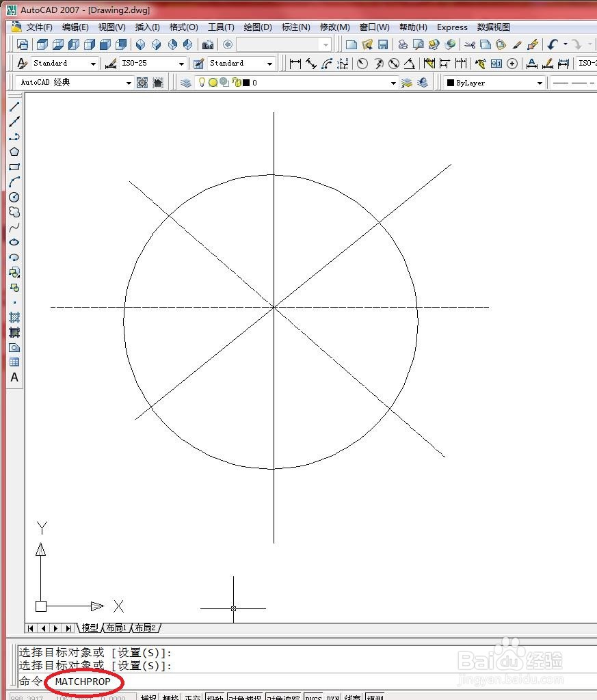The image size is (597, 700).
Task: Click the Plot printer icon
Action: (403, 44)
